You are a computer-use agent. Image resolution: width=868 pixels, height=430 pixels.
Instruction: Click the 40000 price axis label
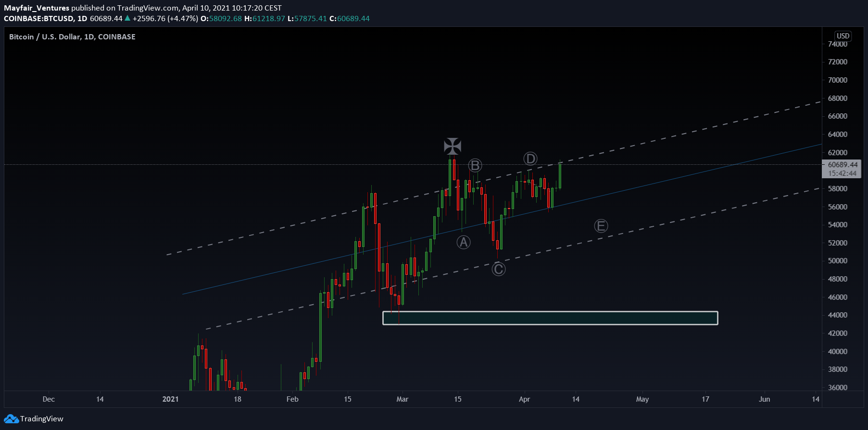838,351
